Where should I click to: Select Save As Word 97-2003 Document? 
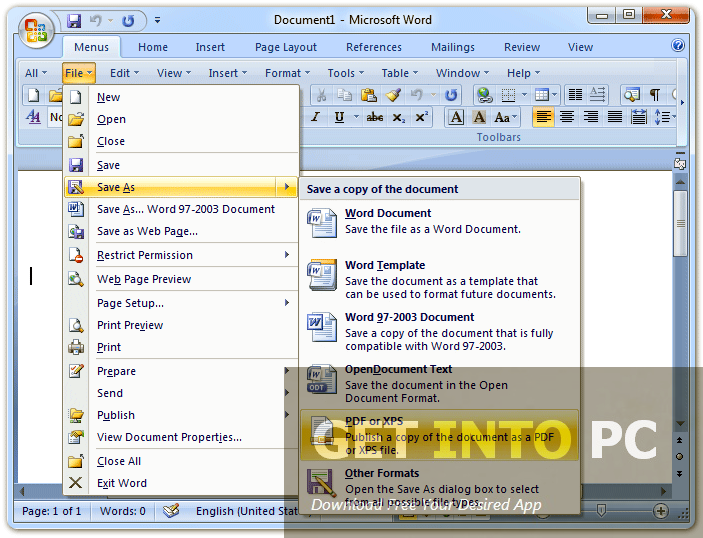pyautogui.click(x=182, y=209)
